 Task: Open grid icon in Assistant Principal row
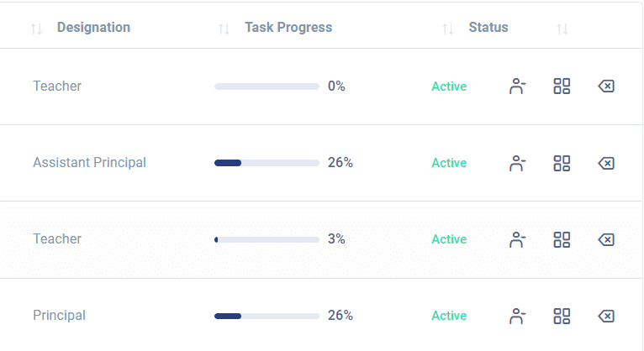coord(562,163)
